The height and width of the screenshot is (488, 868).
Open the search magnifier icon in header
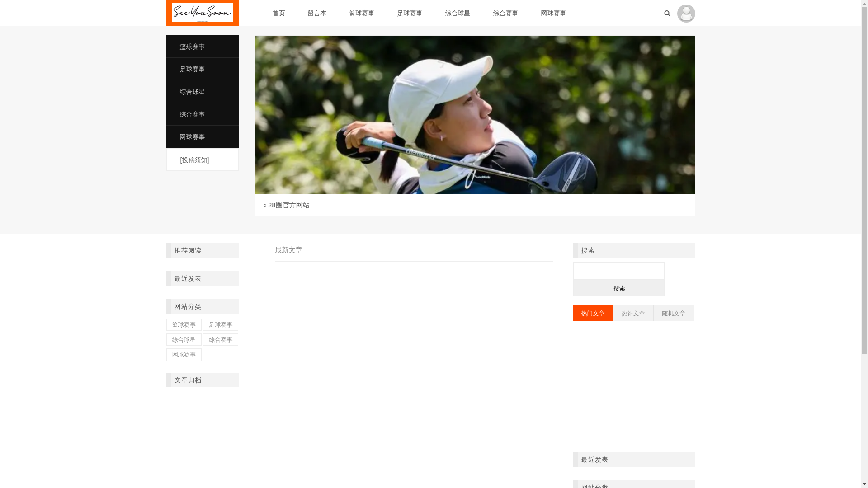click(667, 13)
